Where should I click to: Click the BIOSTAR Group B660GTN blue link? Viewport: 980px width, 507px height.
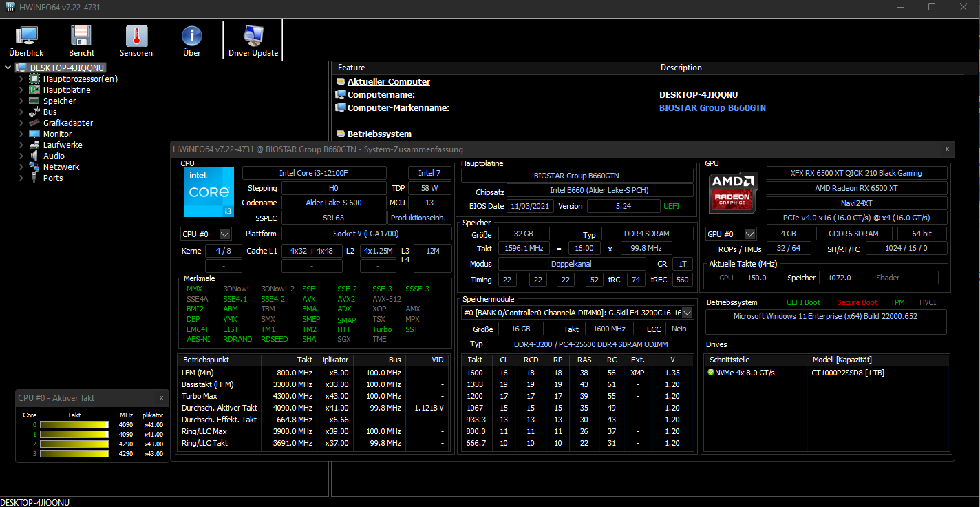pyautogui.click(x=712, y=108)
